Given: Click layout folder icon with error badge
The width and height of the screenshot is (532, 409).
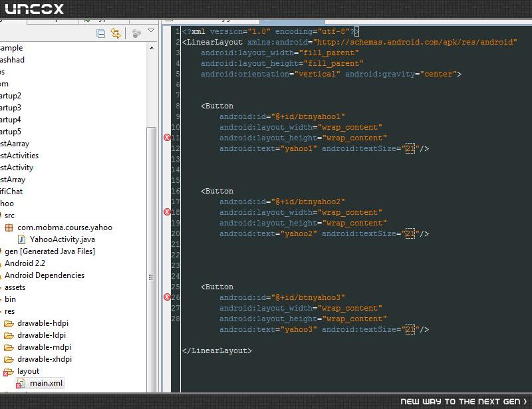Looking at the screenshot, I should point(9,372).
